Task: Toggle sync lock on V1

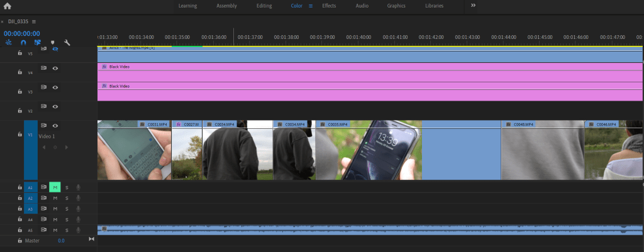Action: (43, 126)
